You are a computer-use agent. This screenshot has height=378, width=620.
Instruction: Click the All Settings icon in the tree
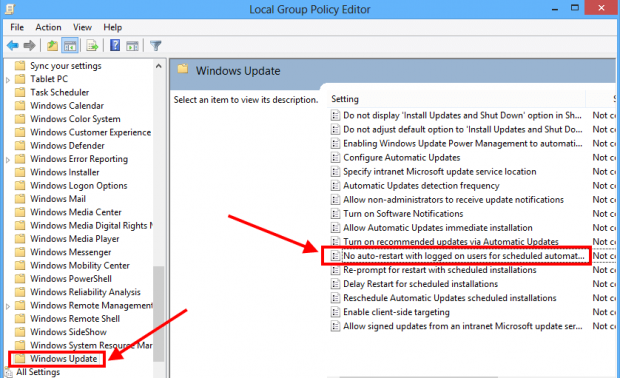(8, 372)
